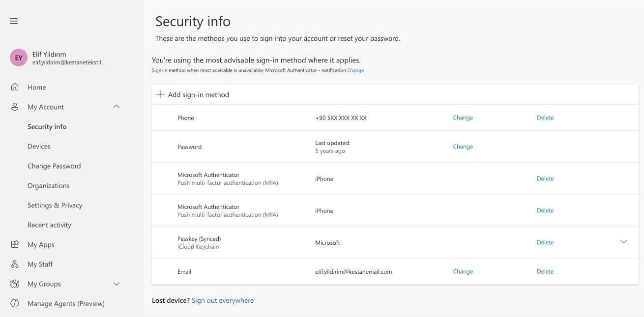Screen dimensions: 644x317
Task: Click the Microsoft value in Passkey row
Action: click(327, 243)
